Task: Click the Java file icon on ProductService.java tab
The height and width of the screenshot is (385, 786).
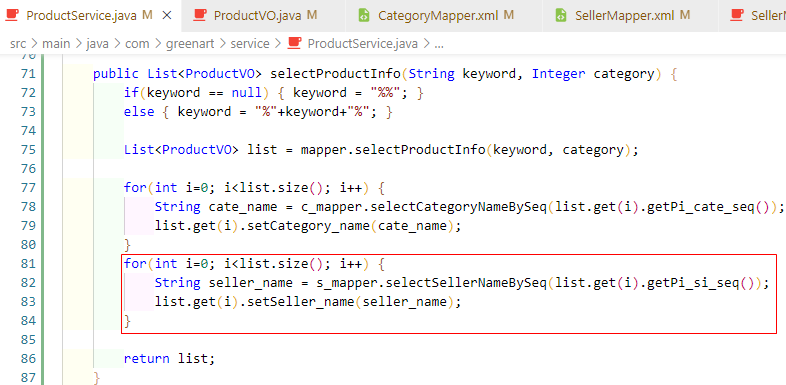Action: (12, 15)
